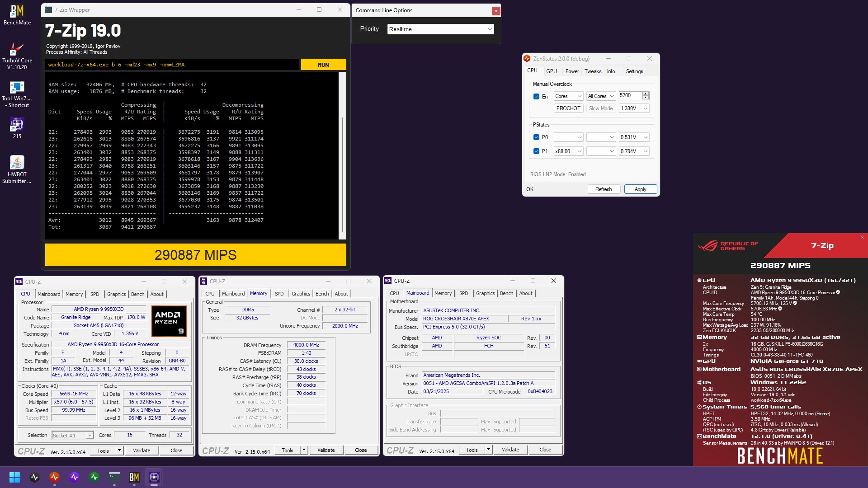Open the Info tab in ZenStates
868x488 pixels.
point(611,71)
